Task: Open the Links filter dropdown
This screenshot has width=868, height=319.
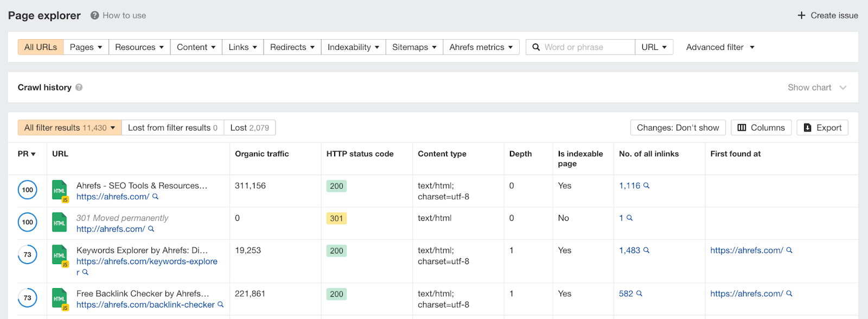Action: coord(243,47)
